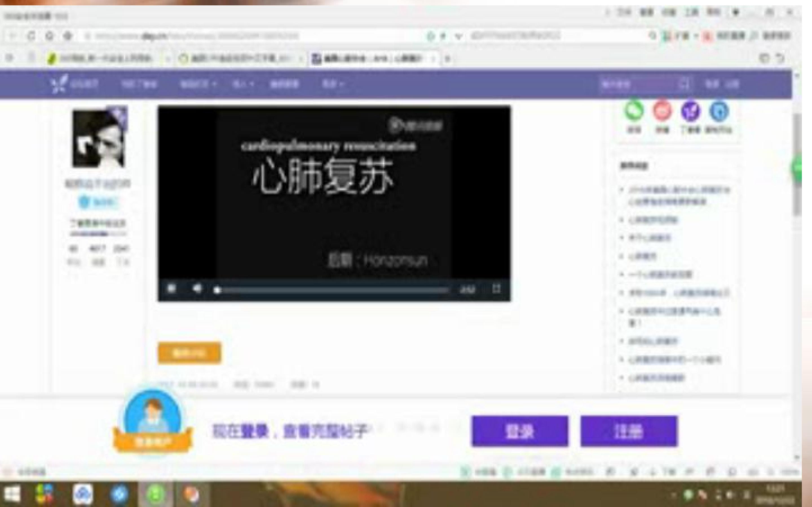Enter fullscreen mode in the video player
The width and height of the screenshot is (812, 507).
(x=496, y=289)
